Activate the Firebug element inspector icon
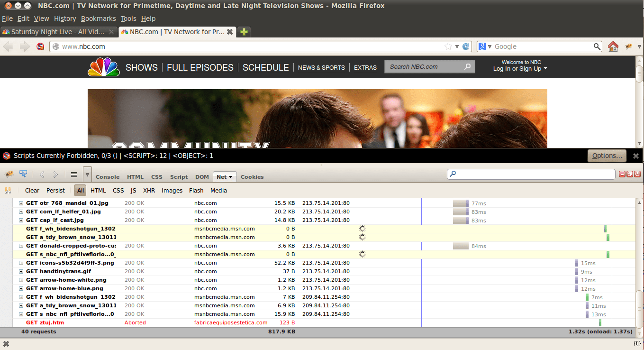The width and height of the screenshot is (644, 350). [23, 175]
